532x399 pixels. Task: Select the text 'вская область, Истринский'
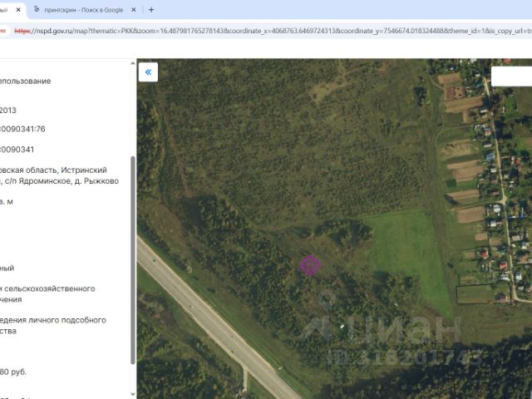tap(53, 170)
